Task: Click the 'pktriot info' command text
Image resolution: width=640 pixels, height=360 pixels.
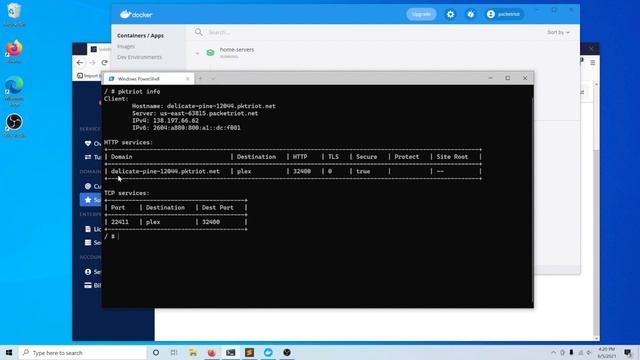Action: click(x=139, y=91)
